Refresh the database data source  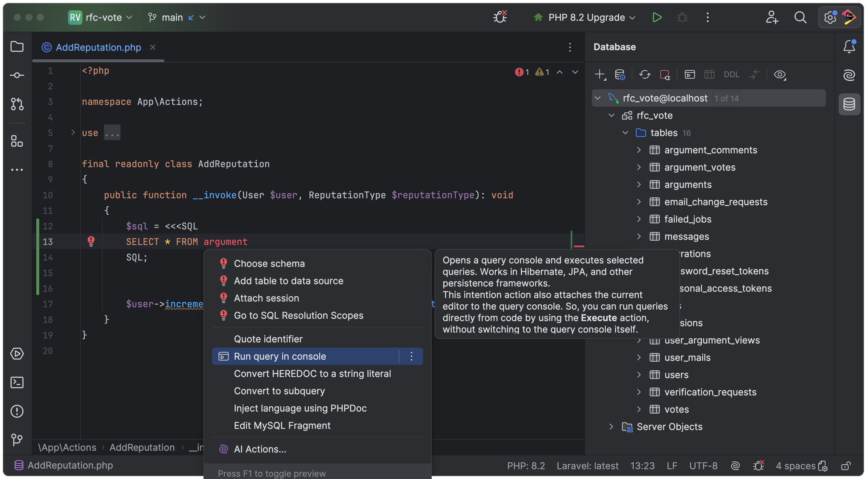coord(645,74)
